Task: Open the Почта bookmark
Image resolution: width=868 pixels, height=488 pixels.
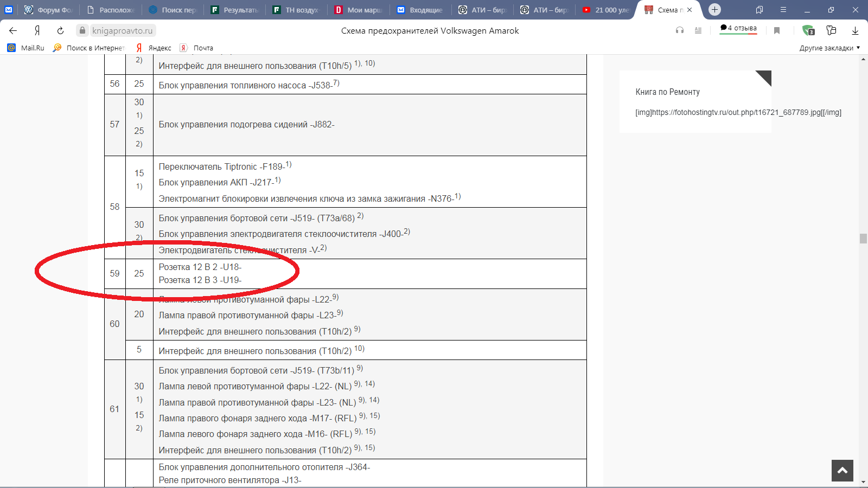Action: [196, 48]
